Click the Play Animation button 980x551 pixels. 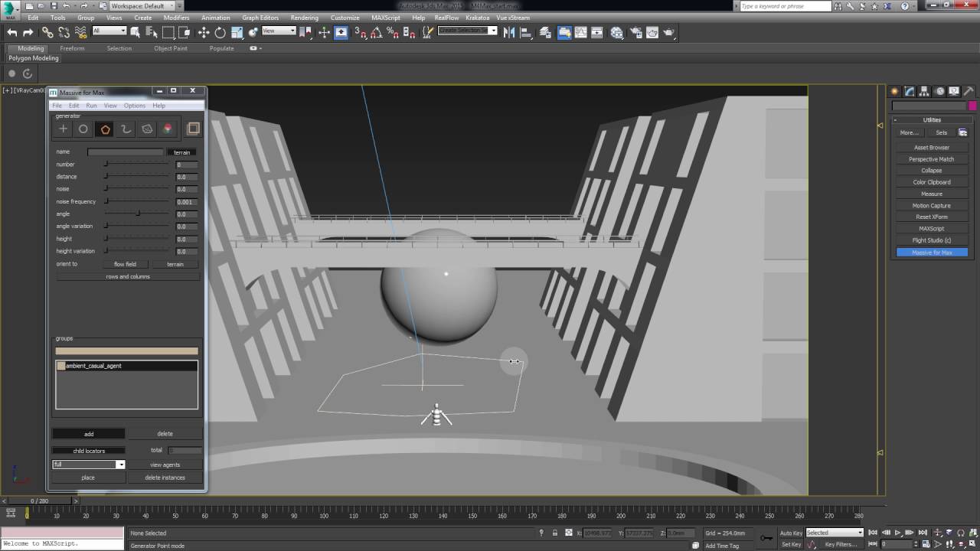[x=898, y=533]
